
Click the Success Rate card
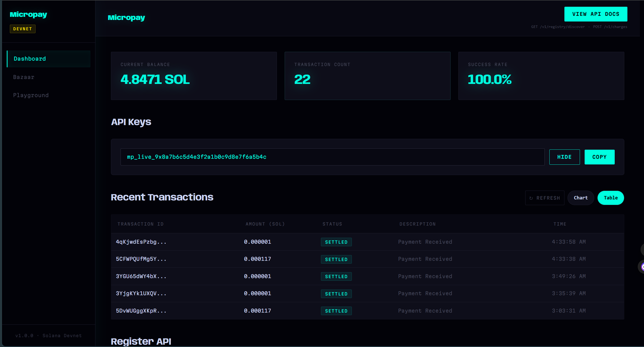tap(541, 76)
